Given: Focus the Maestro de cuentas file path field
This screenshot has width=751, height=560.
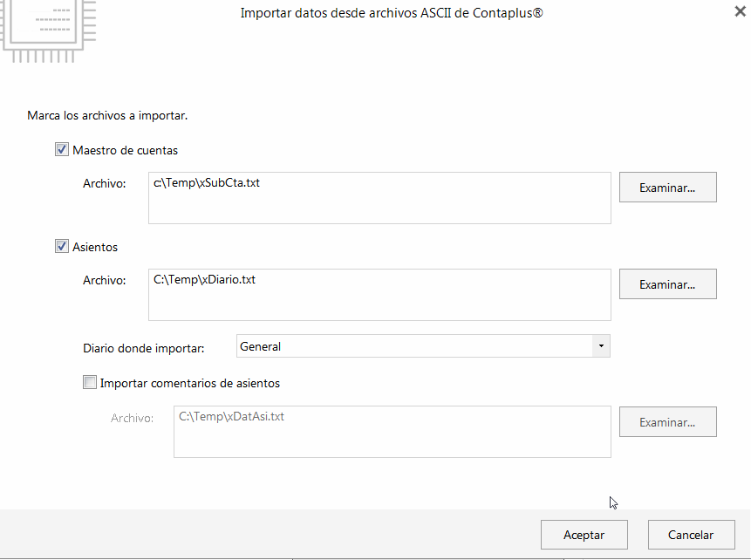Looking at the screenshot, I should click(379, 198).
